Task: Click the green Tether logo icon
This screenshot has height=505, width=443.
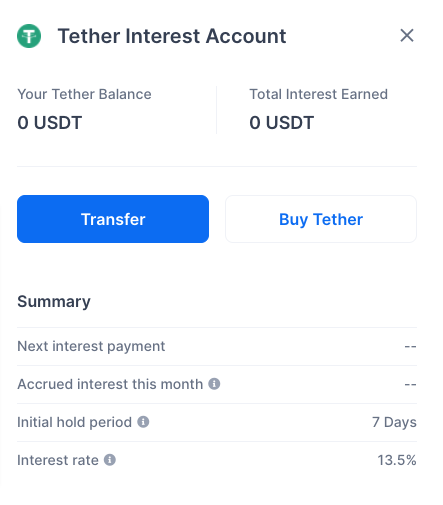Action: (x=29, y=36)
